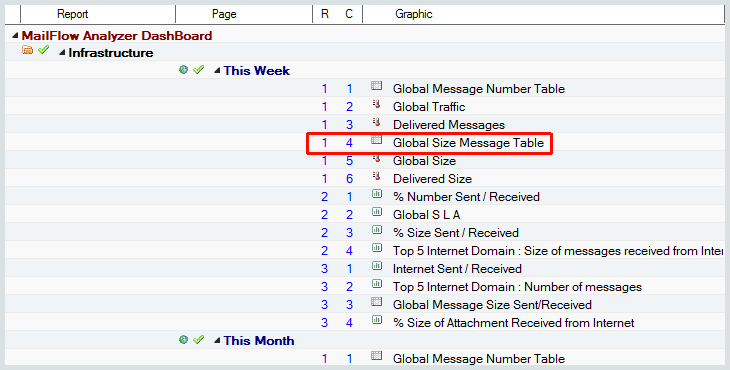Image resolution: width=730 pixels, height=370 pixels.
Task: Click R value 1 in Delivered Messages row
Action: tap(324, 125)
